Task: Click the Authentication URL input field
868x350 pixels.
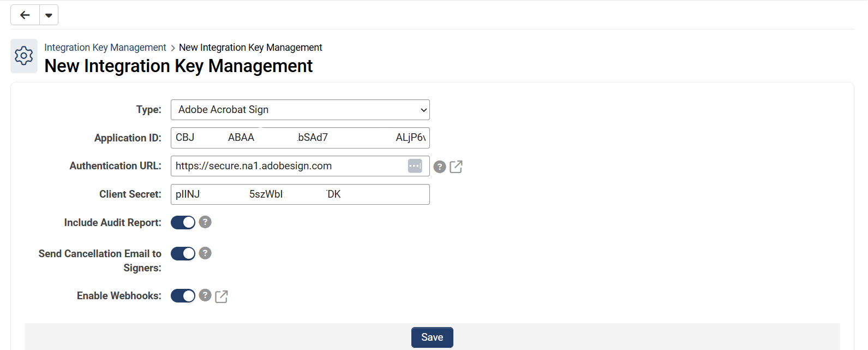Action: 300,166
